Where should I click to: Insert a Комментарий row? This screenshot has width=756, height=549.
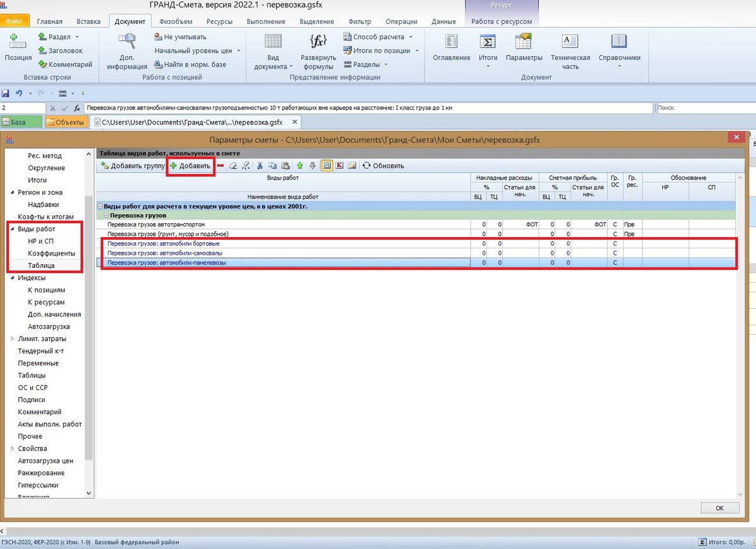click(65, 64)
